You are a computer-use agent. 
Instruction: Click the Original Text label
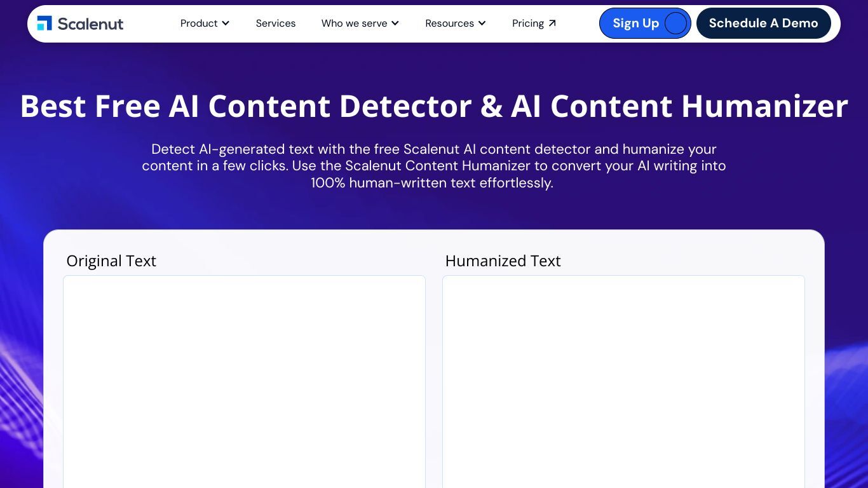(x=111, y=261)
